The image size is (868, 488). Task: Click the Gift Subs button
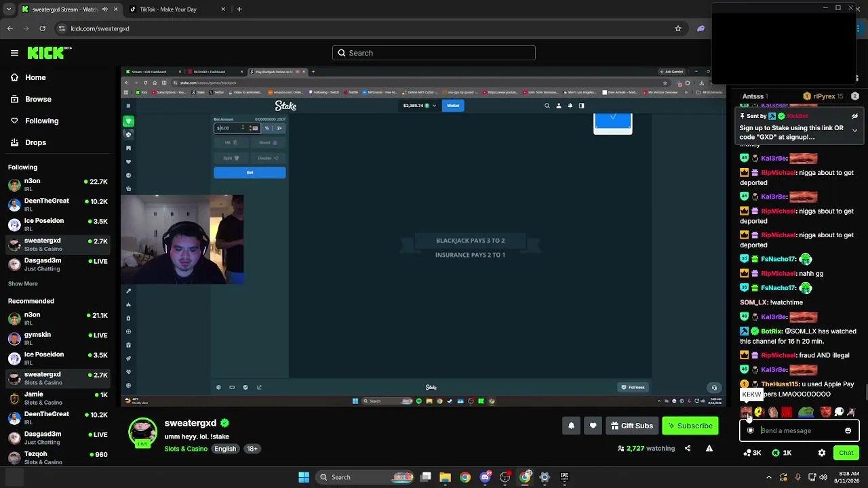pyautogui.click(x=631, y=426)
